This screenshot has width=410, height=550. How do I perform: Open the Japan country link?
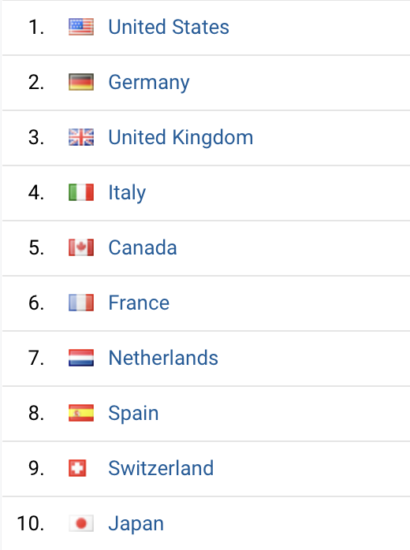click(x=136, y=524)
